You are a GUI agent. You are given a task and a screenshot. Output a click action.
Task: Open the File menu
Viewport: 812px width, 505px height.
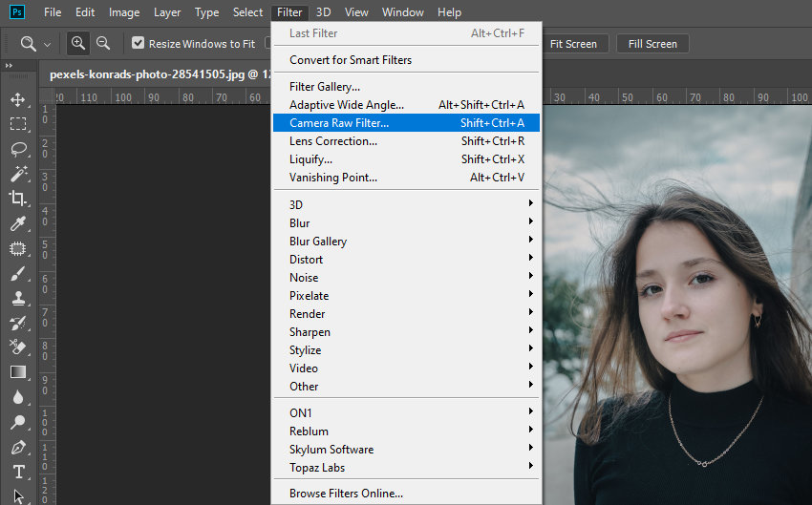click(53, 11)
